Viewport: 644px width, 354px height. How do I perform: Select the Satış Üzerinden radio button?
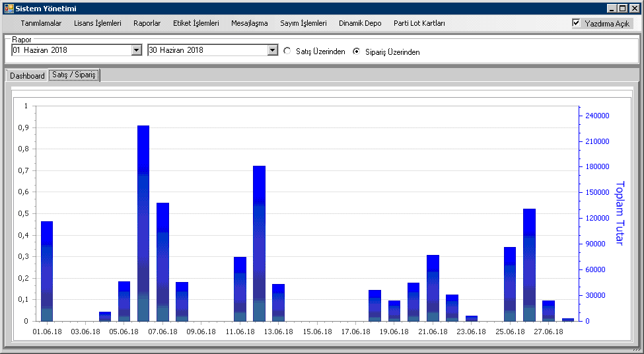pyautogui.click(x=287, y=51)
